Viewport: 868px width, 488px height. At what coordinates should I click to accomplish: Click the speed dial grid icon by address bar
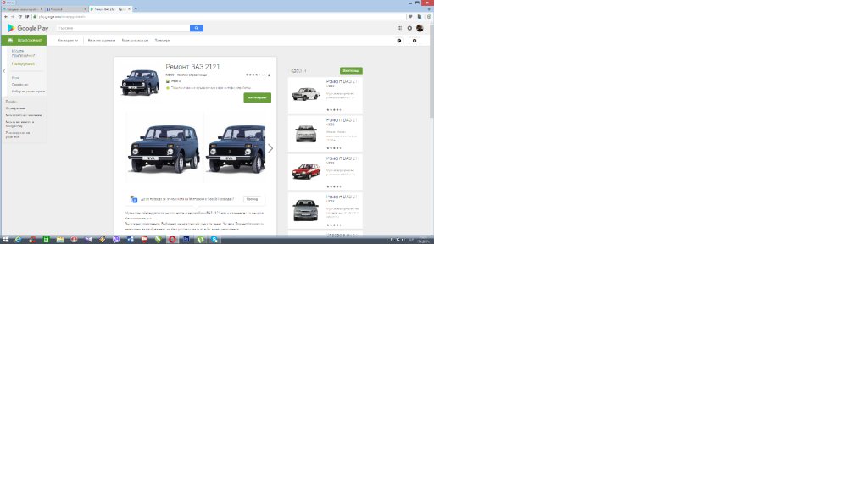pos(27,17)
